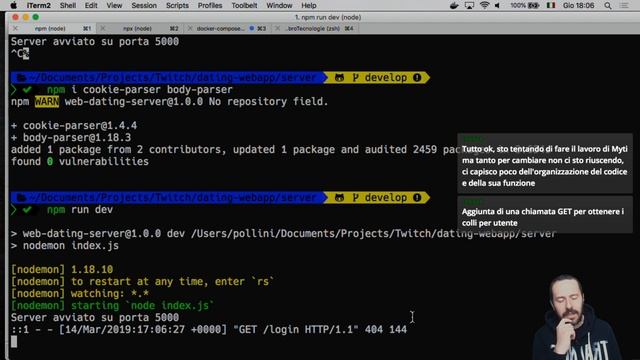The height and width of the screenshot is (360, 640).
Task: Open the Scripts menu
Action: click(x=177, y=5)
